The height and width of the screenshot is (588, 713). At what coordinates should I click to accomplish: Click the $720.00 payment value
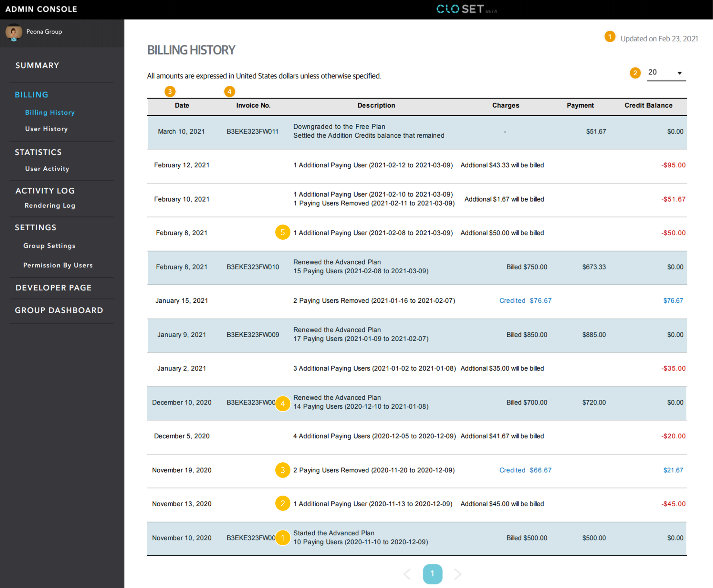coord(594,402)
